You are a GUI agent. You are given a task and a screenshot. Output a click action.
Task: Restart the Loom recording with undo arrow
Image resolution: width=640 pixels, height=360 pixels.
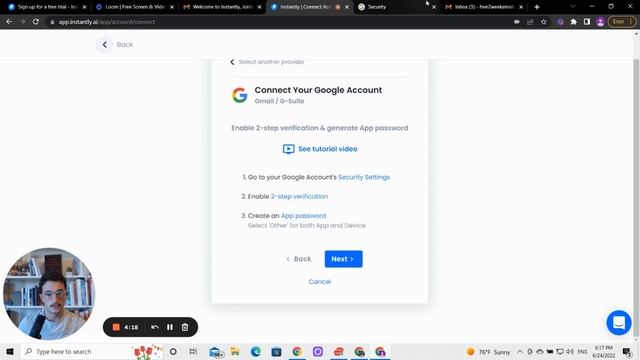(x=155, y=327)
